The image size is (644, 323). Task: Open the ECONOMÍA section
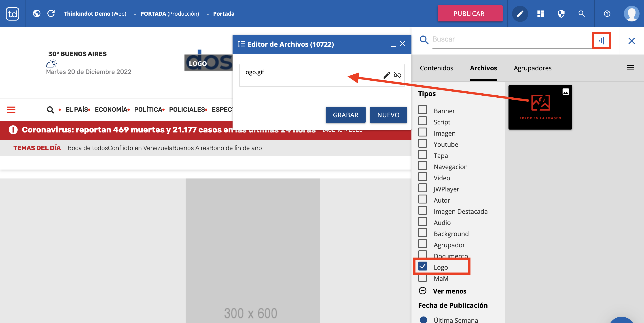tap(111, 109)
